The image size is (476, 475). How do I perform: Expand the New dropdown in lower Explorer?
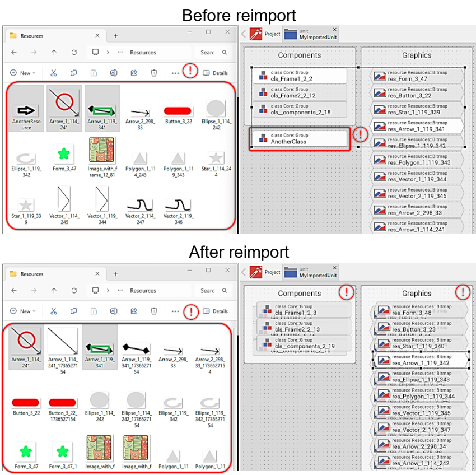(23, 311)
